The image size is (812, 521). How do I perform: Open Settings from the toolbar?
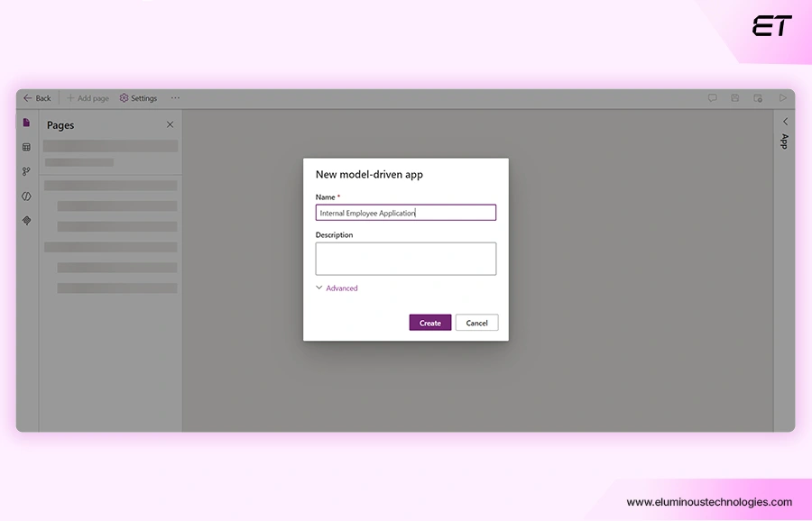pos(138,97)
